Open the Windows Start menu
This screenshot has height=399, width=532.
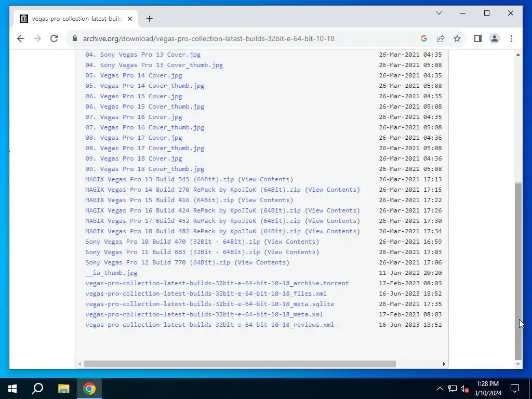pos(12,389)
